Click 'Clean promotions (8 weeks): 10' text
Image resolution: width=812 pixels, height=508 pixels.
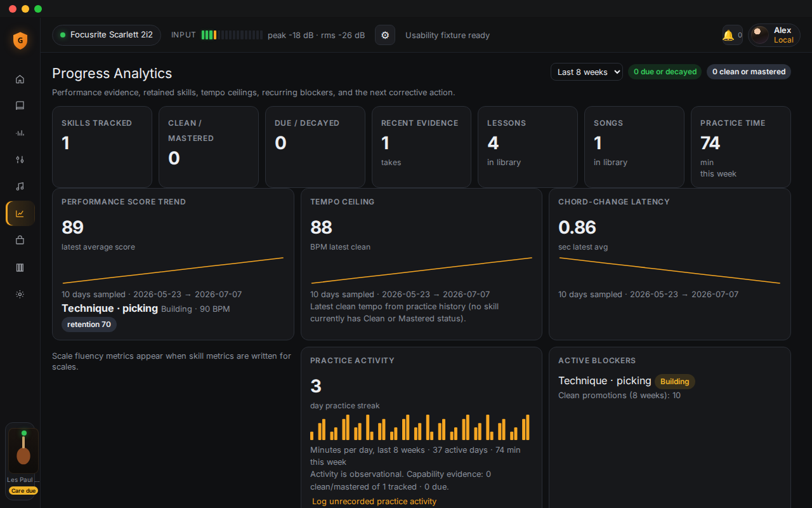pos(619,396)
